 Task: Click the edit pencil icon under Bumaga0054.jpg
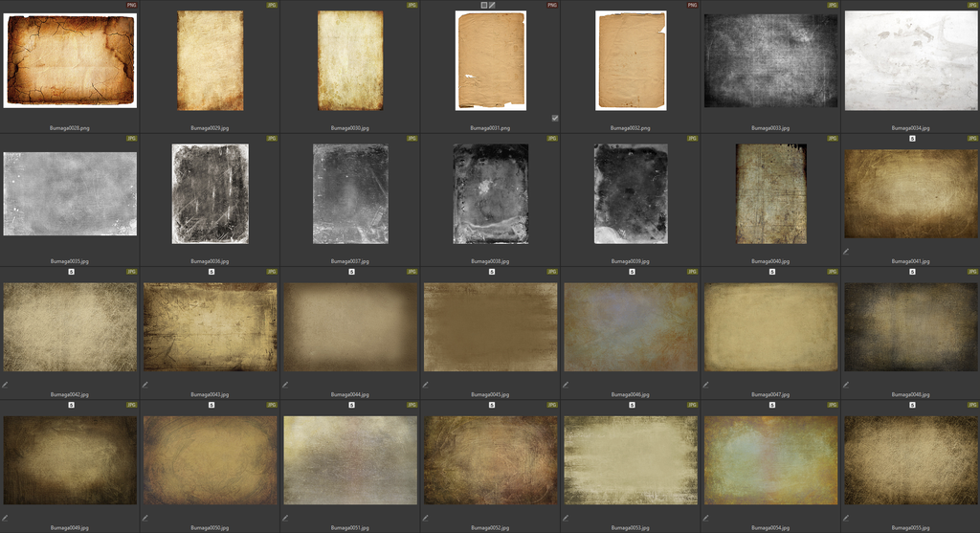coord(705,518)
